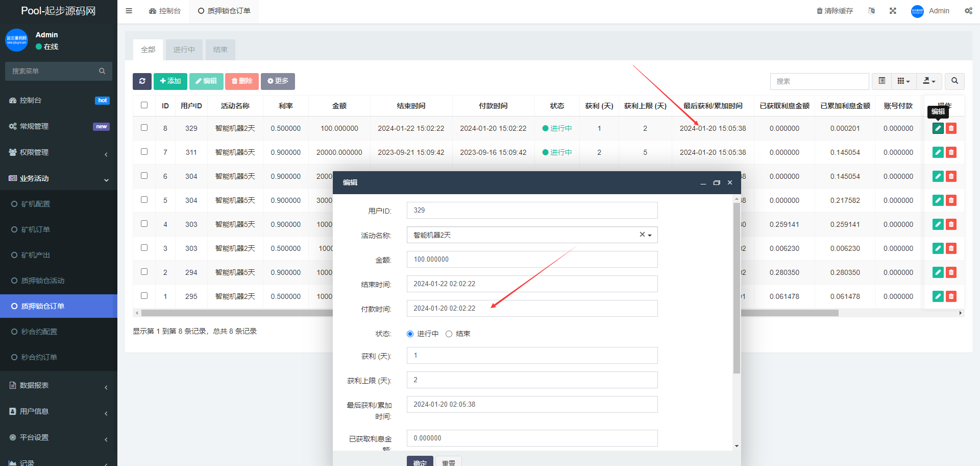980x466 pixels.
Task: Select the 结束 status radio button
Action: (x=449, y=334)
